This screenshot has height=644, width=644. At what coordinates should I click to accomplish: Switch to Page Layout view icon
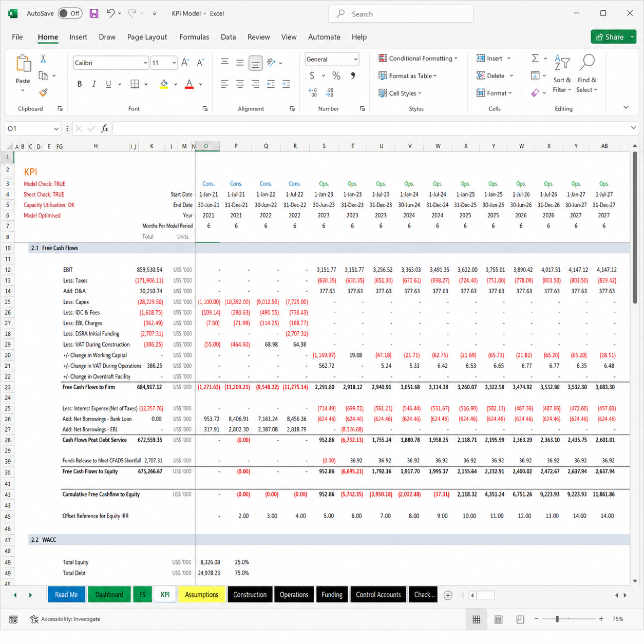click(x=498, y=619)
